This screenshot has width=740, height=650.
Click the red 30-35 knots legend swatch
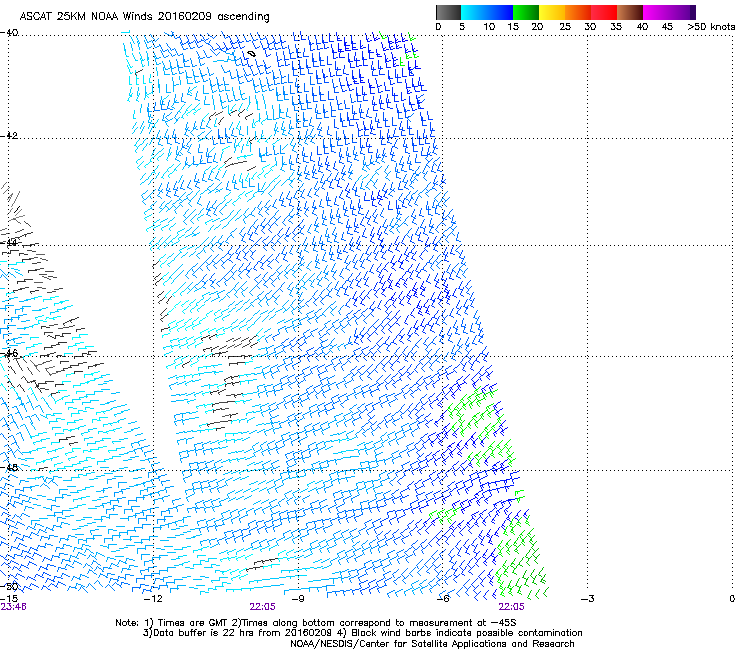coord(604,12)
